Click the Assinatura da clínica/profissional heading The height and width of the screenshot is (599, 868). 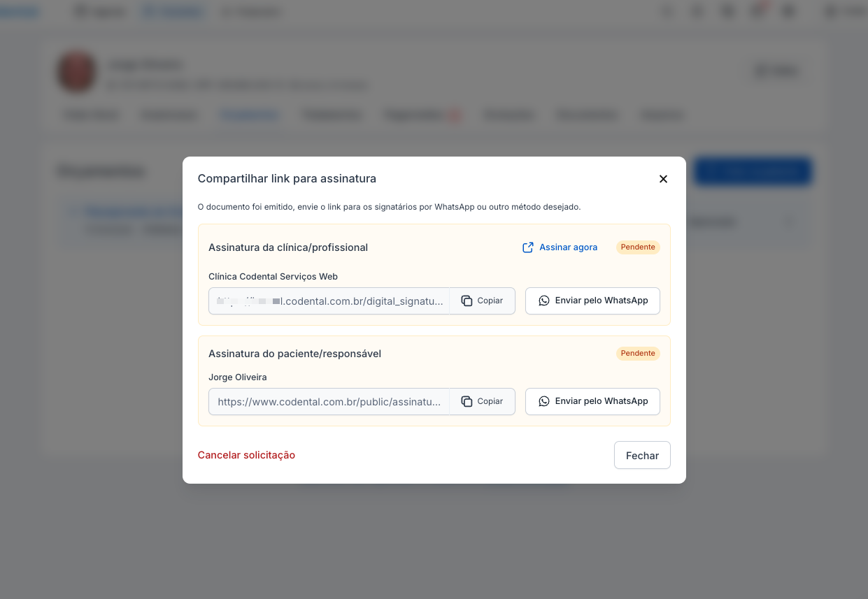click(288, 247)
